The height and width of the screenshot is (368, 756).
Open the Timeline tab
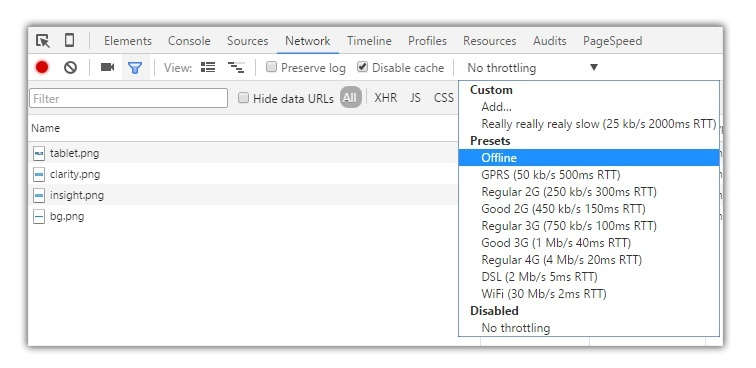tap(369, 41)
